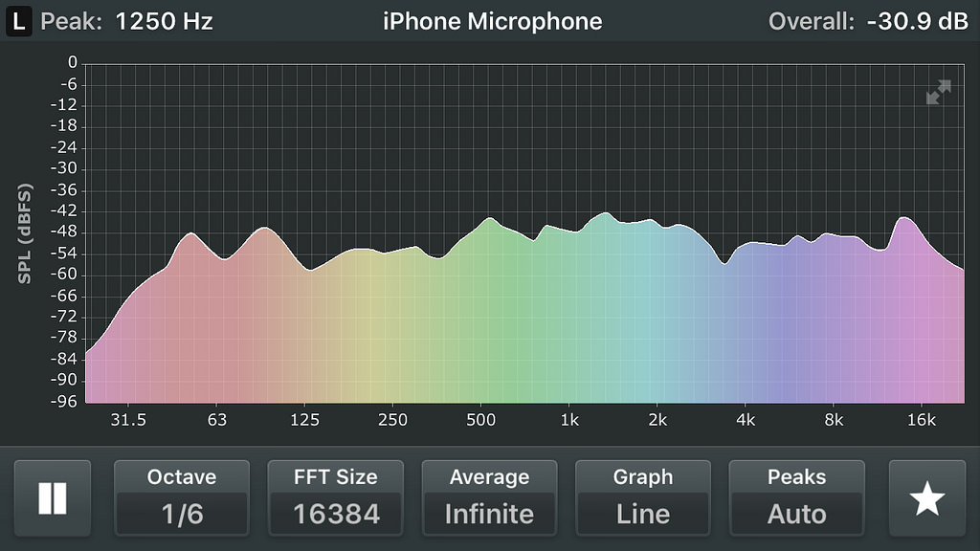
Task: Click the 0 dB top scale label
Action: [x=72, y=63]
